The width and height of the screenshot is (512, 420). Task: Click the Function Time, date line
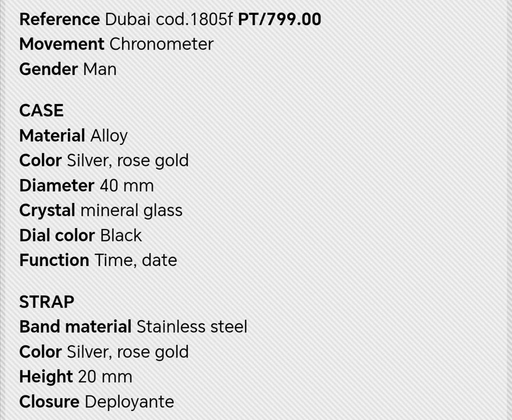98,261
